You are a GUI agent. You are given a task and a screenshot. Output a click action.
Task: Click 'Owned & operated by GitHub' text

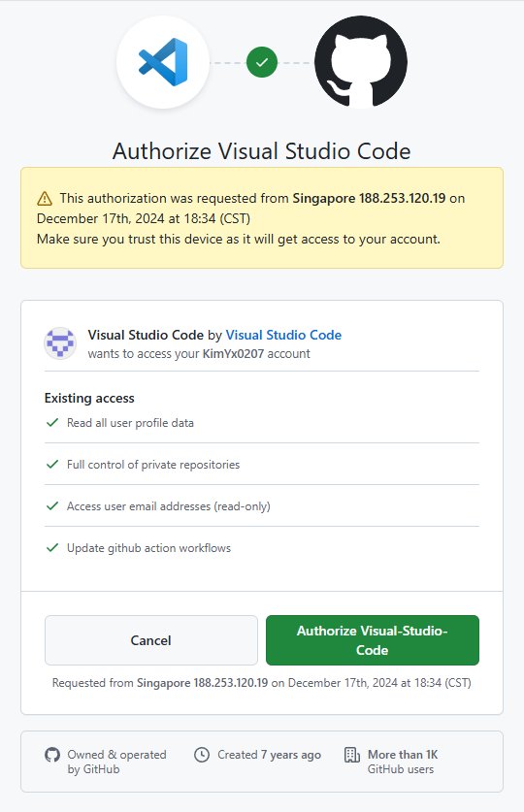(x=117, y=762)
